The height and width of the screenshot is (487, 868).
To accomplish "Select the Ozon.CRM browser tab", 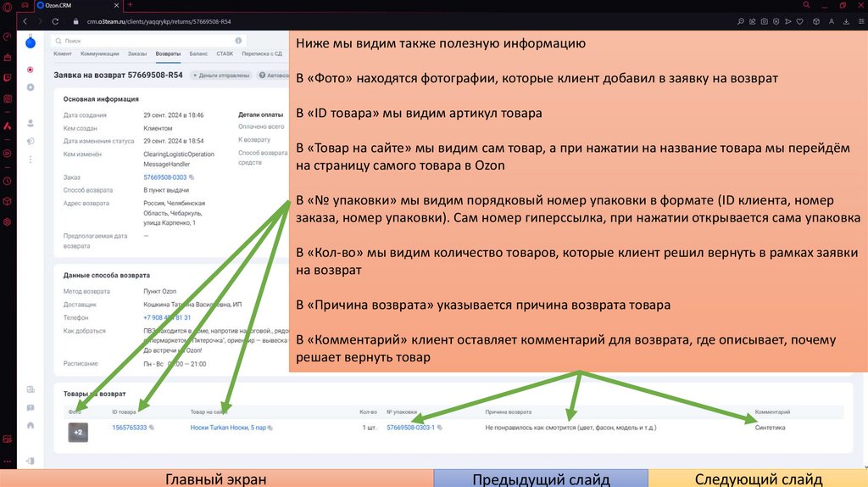I will (x=78, y=5).
